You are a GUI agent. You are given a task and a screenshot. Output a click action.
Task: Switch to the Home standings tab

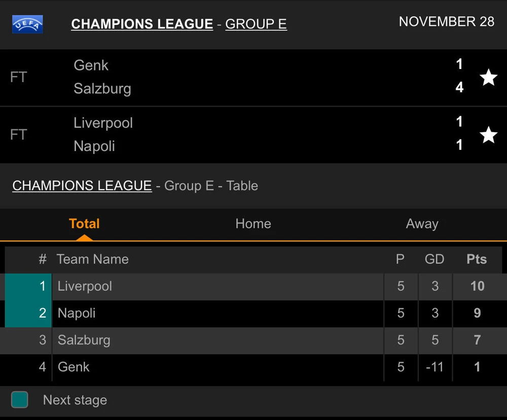pos(253,224)
